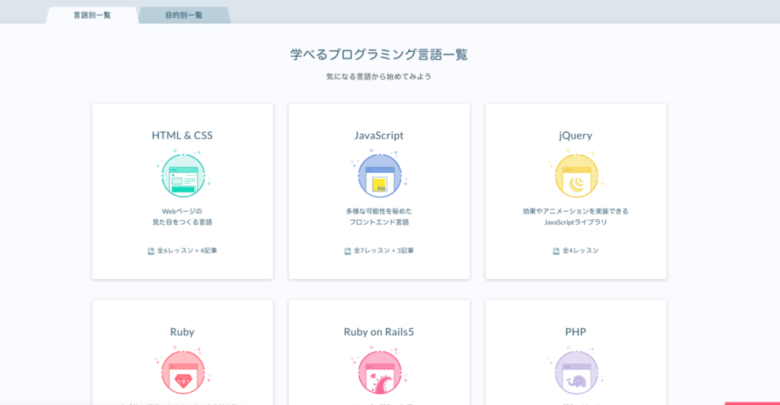Open the PHP elephant icon

point(576,372)
